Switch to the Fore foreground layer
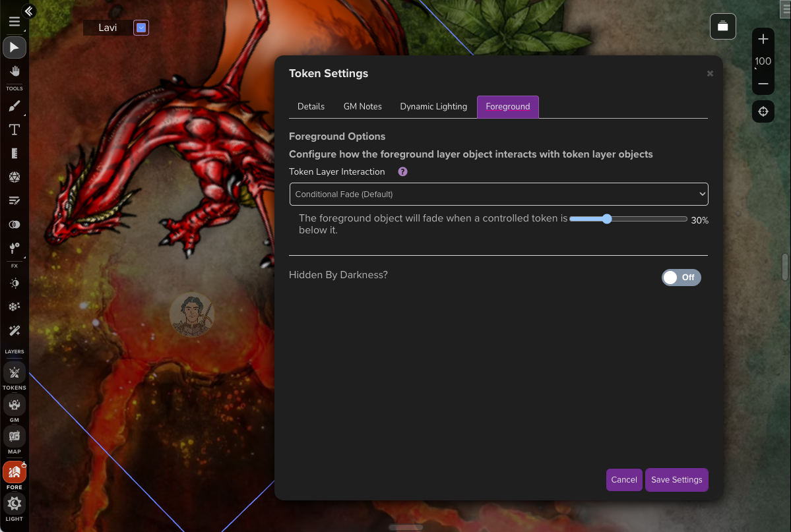The width and height of the screenshot is (791, 532). pos(14,473)
